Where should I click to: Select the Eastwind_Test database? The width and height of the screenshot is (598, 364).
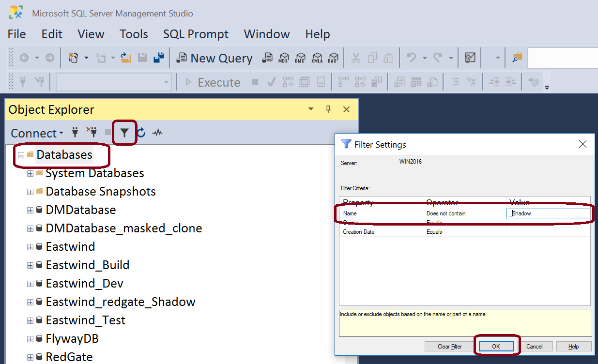point(85,320)
